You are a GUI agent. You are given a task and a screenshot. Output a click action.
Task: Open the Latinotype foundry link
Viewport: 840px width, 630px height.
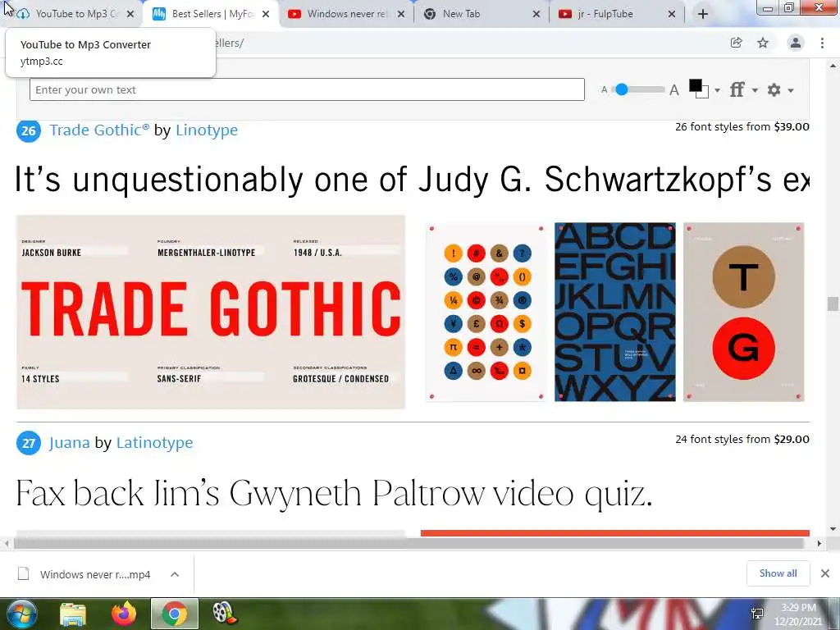click(154, 442)
